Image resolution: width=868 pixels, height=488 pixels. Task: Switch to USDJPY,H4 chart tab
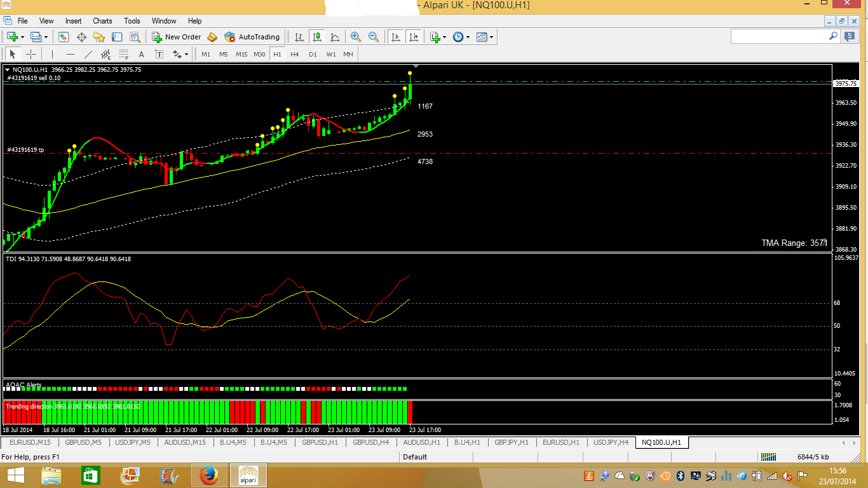coord(611,442)
